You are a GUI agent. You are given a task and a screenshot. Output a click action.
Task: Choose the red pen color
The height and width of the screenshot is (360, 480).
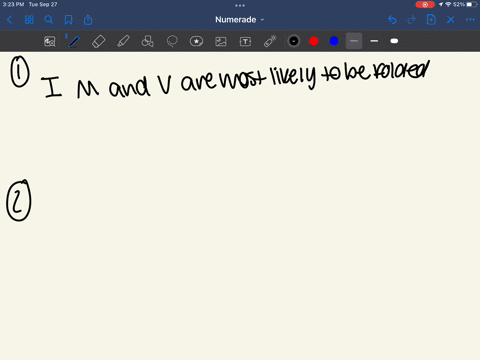coord(314,41)
